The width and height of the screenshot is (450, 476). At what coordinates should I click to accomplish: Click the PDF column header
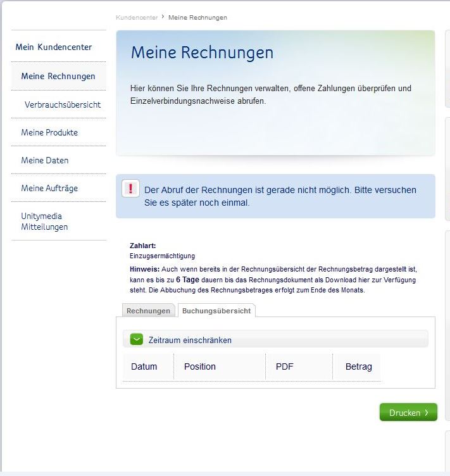(x=285, y=366)
